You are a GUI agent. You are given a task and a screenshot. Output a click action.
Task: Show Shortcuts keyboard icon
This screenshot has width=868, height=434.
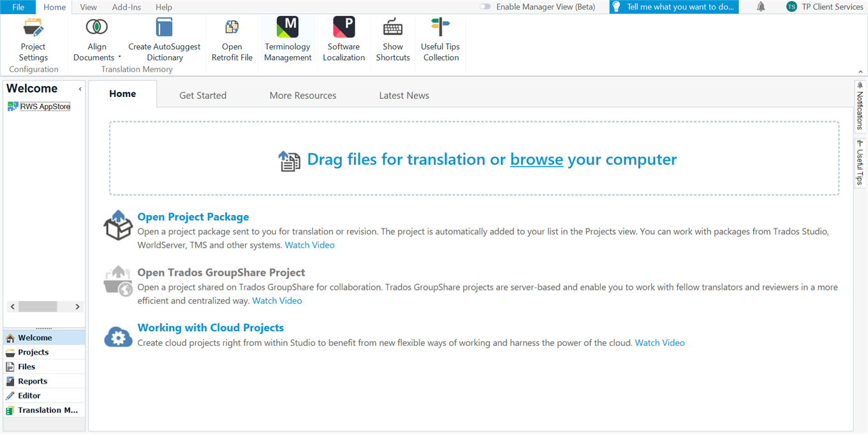pyautogui.click(x=393, y=27)
